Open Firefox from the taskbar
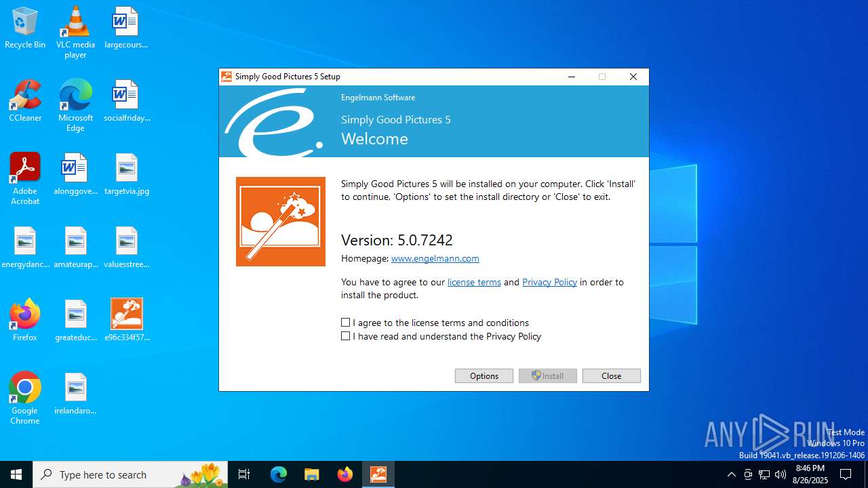The height and width of the screenshot is (488, 868). point(345,474)
